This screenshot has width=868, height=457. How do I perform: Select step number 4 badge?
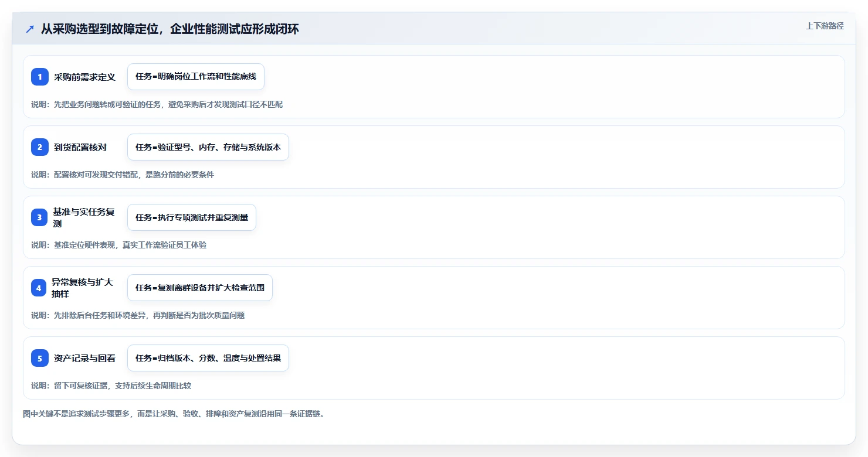point(40,288)
